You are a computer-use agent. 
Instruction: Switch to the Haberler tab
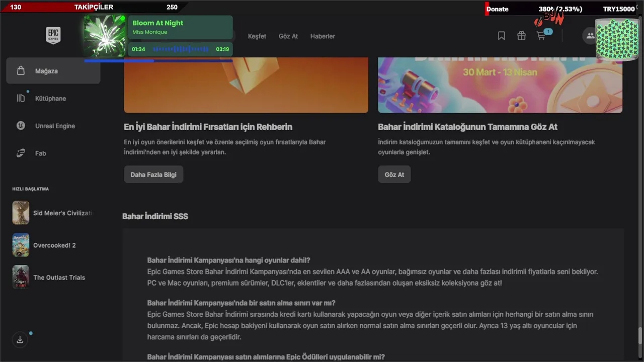[323, 36]
